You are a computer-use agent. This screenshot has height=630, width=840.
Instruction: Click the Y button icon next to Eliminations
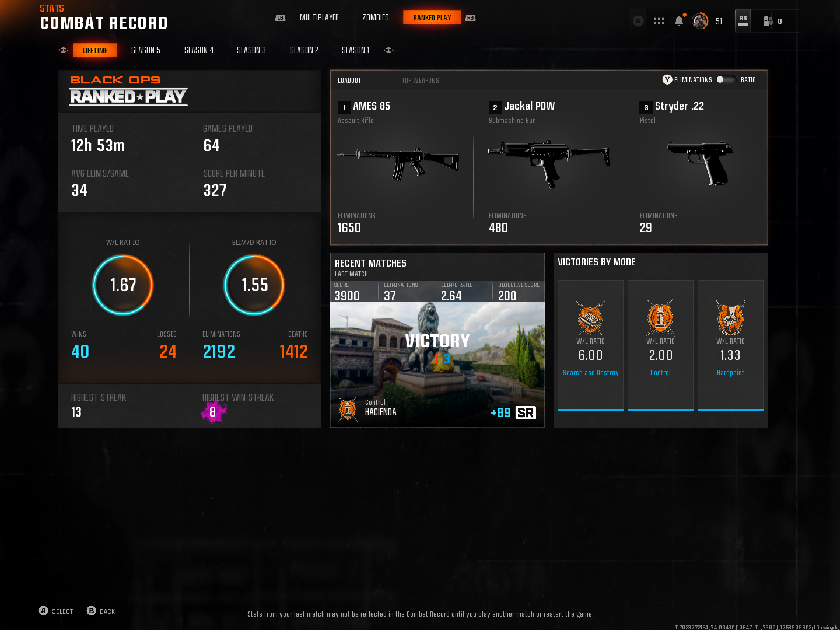667,79
